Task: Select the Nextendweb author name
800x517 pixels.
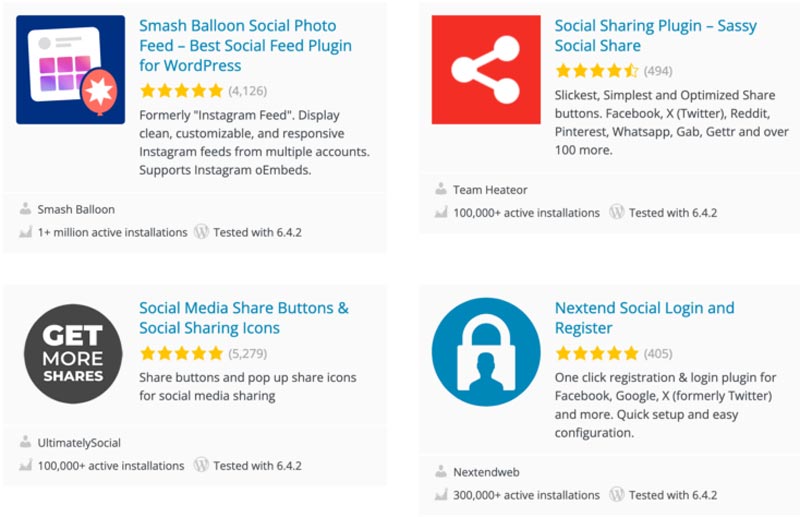Action: 489,472
